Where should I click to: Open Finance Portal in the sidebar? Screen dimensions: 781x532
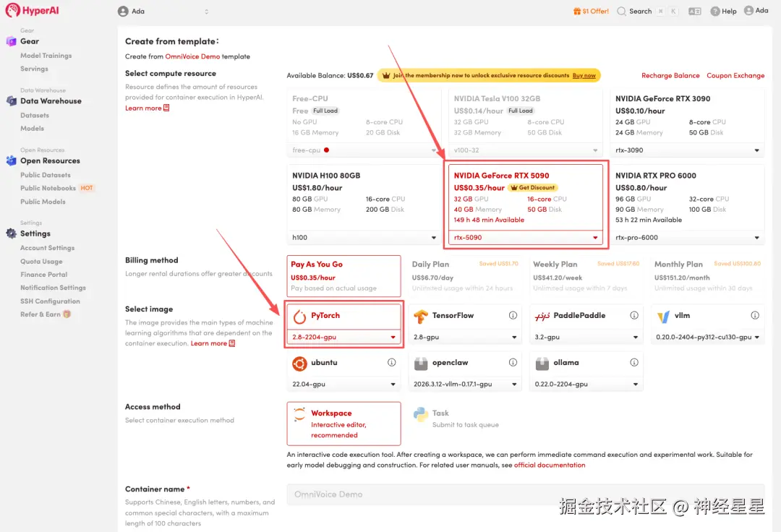[x=44, y=275]
